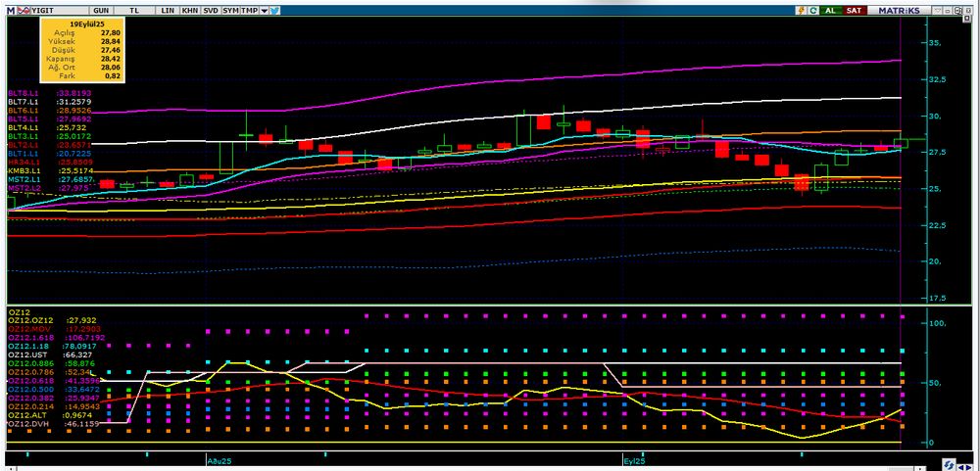Click the SYM toolbar button
The height and width of the screenshot is (471, 980).
(230, 11)
